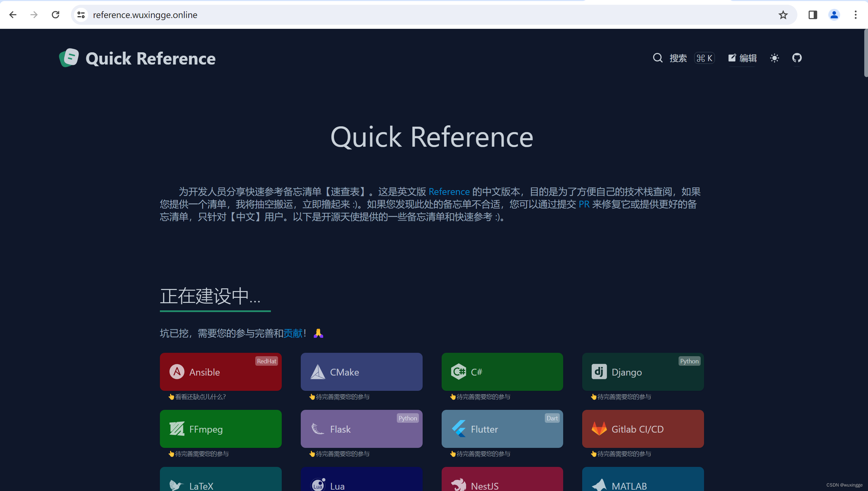Click the MATLAB logo icon
Viewport: 868px width, 491px height.
click(599, 485)
